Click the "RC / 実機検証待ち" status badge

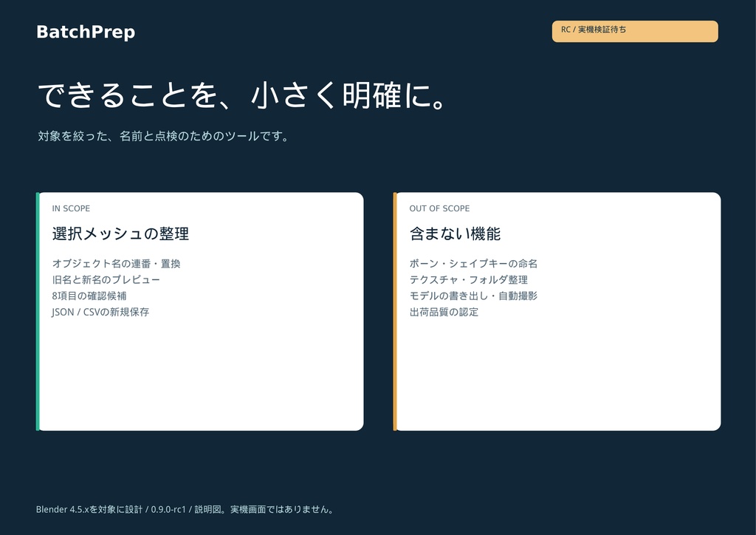coord(635,31)
